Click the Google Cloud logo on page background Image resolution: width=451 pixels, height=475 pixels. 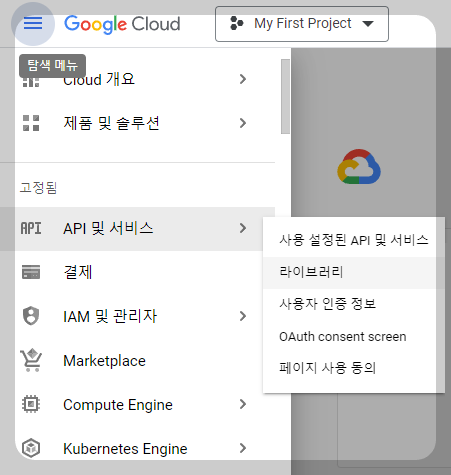pyautogui.click(x=359, y=166)
